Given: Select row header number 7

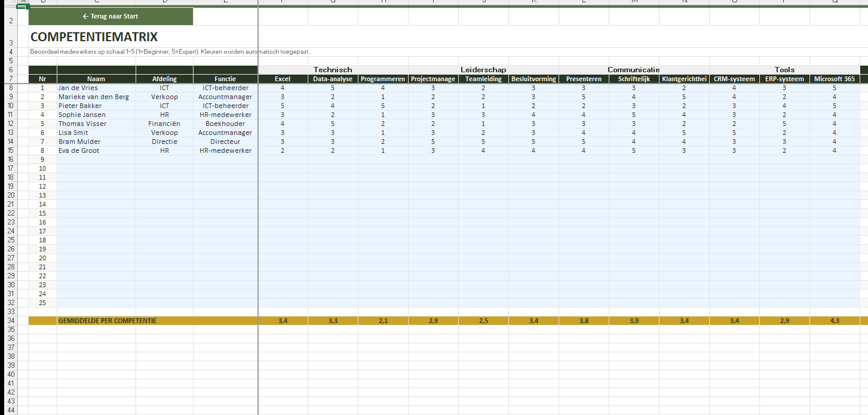Looking at the screenshot, I should pos(10,79).
